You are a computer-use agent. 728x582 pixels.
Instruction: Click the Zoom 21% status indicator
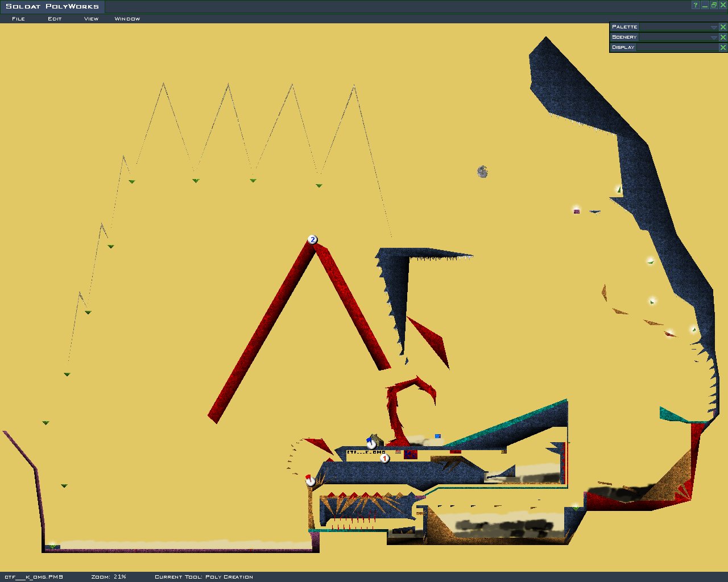click(109, 577)
